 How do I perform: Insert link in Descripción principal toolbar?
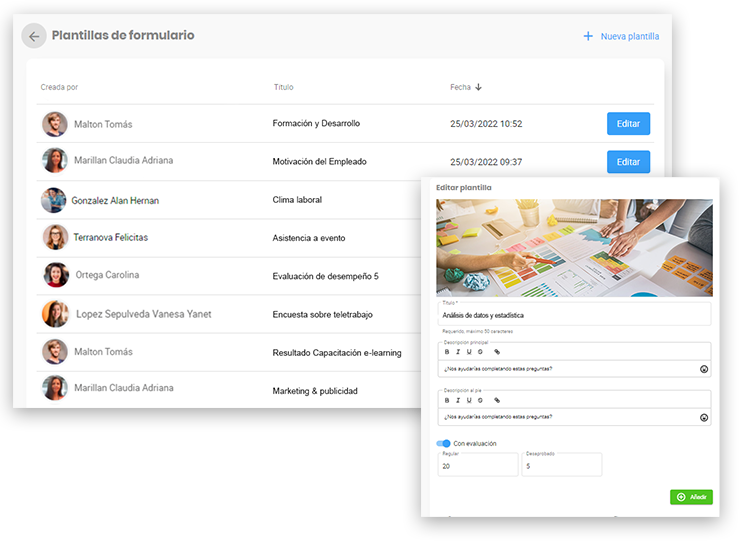click(497, 352)
